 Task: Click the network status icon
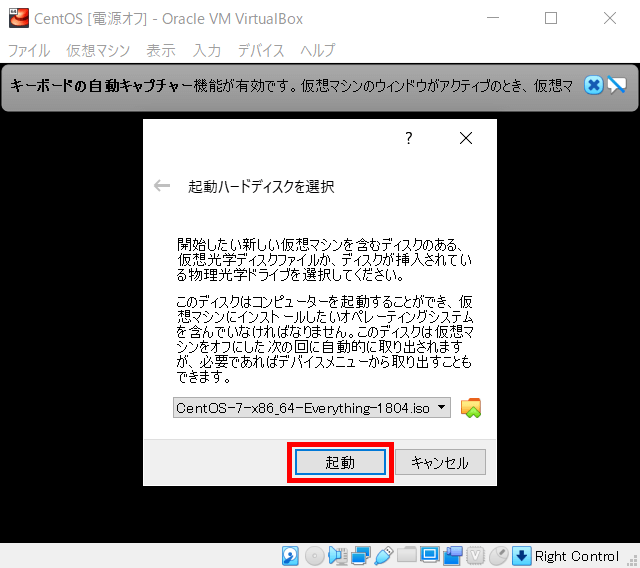pyautogui.click(x=361, y=556)
